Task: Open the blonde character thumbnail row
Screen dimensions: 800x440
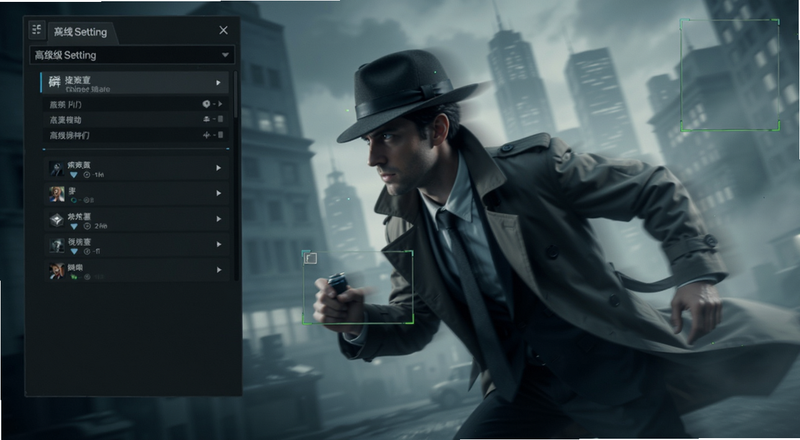Action: click(x=57, y=193)
